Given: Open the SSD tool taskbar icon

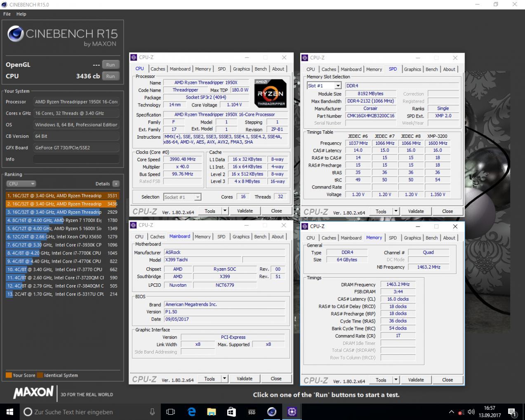Looking at the screenshot, I should coord(252,412).
